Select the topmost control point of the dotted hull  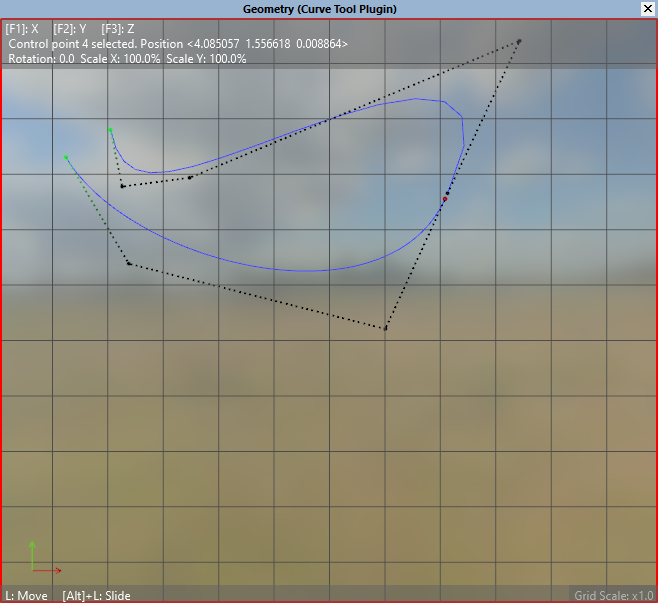[519, 41]
